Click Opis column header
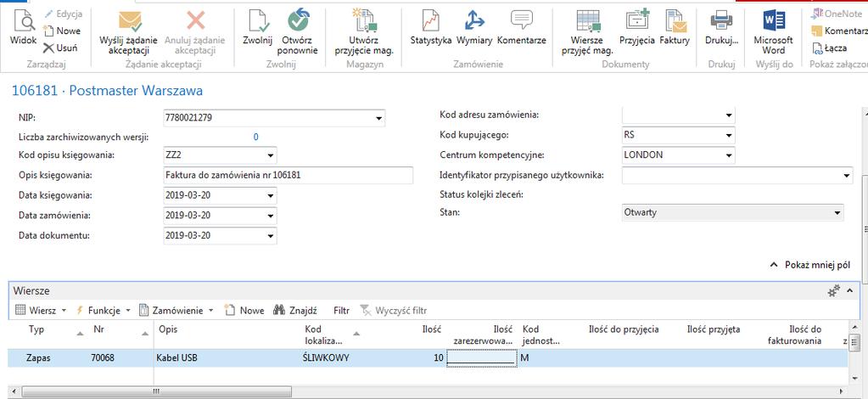The height and width of the screenshot is (399, 868). tap(168, 329)
